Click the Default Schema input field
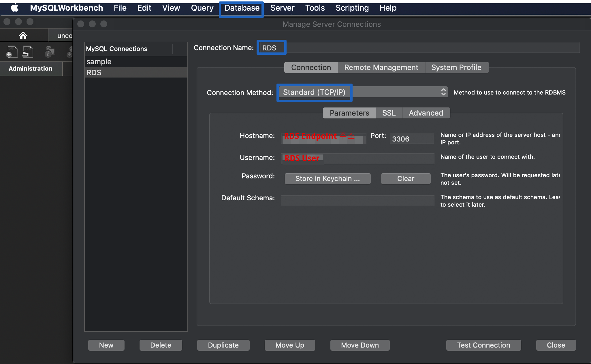This screenshot has height=364, width=591. click(x=357, y=201)
